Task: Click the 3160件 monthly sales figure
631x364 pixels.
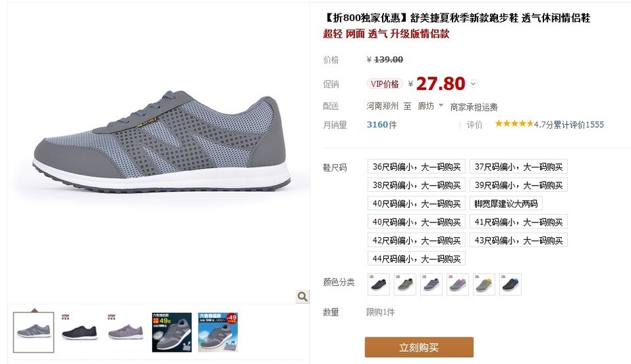Action: click(x=381, y=125)
